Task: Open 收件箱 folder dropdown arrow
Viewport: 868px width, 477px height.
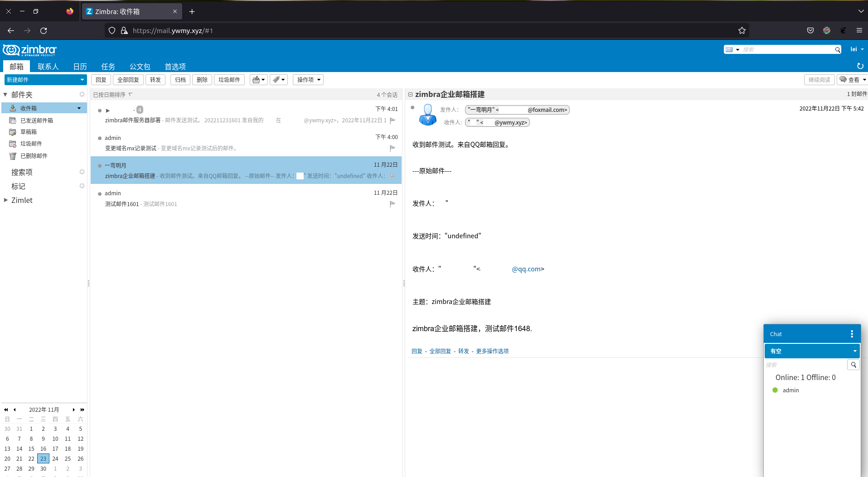Action: [x=79, y=108]
